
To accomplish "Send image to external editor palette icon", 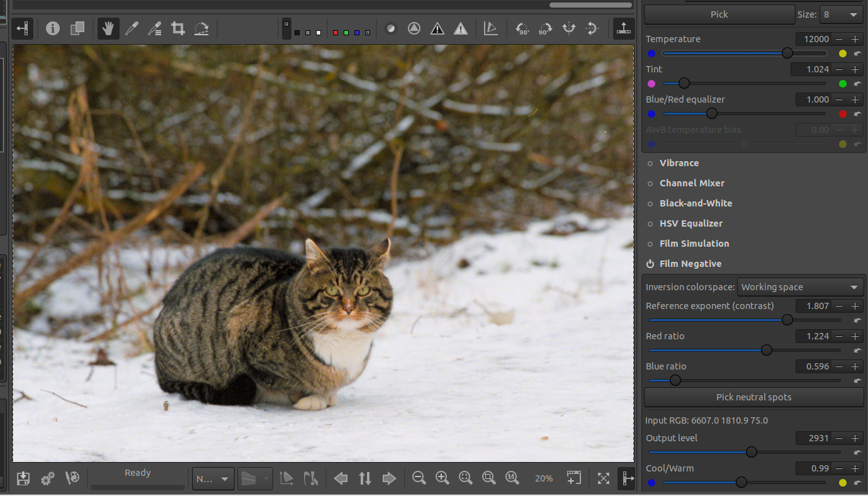I will (x=72, y=478).
